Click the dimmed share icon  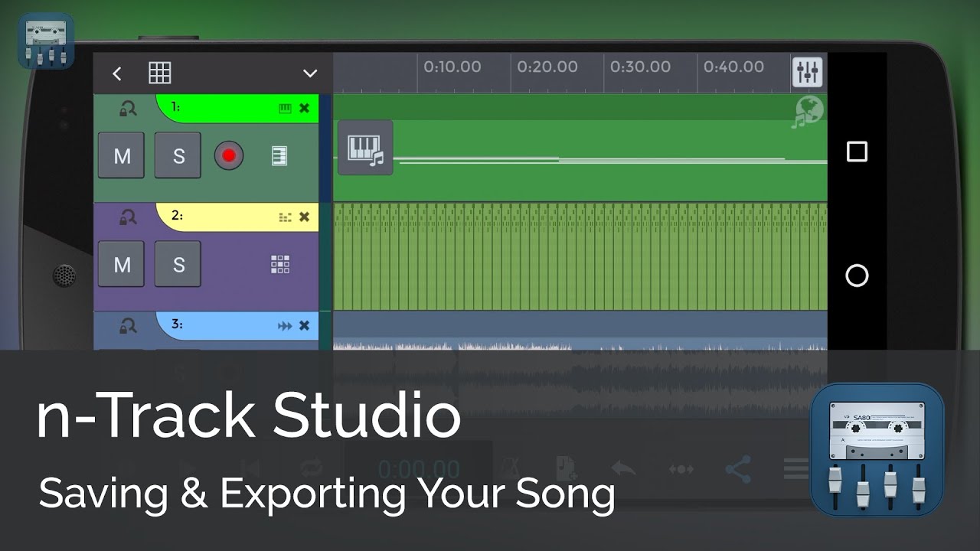click(737, 469)
